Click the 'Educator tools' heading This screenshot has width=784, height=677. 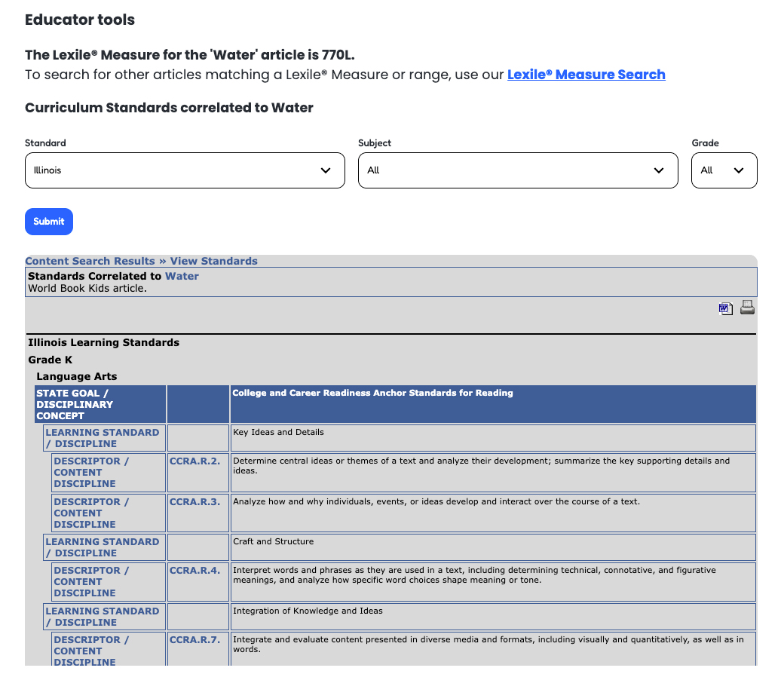(x=80, y=20)
